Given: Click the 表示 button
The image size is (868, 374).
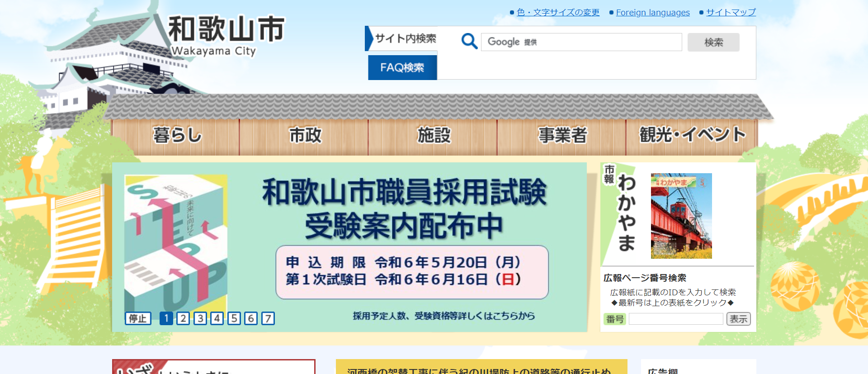Looking at the screenshot, I should [x=738, y=319].
